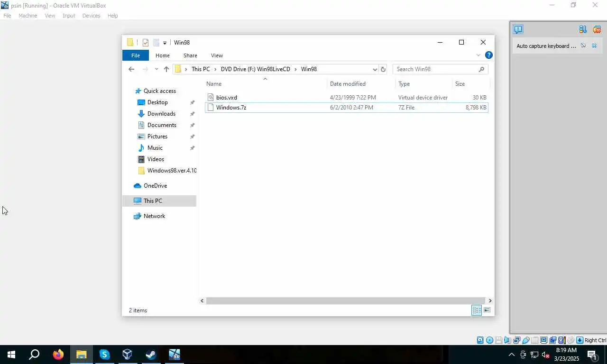Viewport: 607px width, 364px height.
Task: Switch to Large icons view layout icon
Action: click(x=487, y=310)
